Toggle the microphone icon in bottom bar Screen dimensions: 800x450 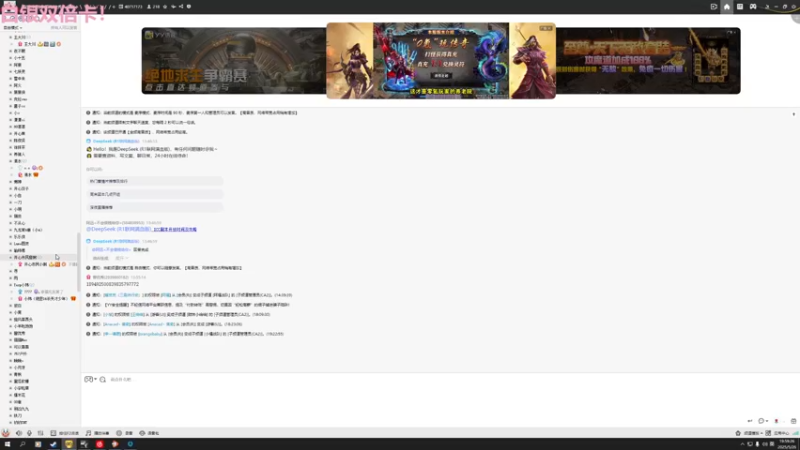click(29, 433)
